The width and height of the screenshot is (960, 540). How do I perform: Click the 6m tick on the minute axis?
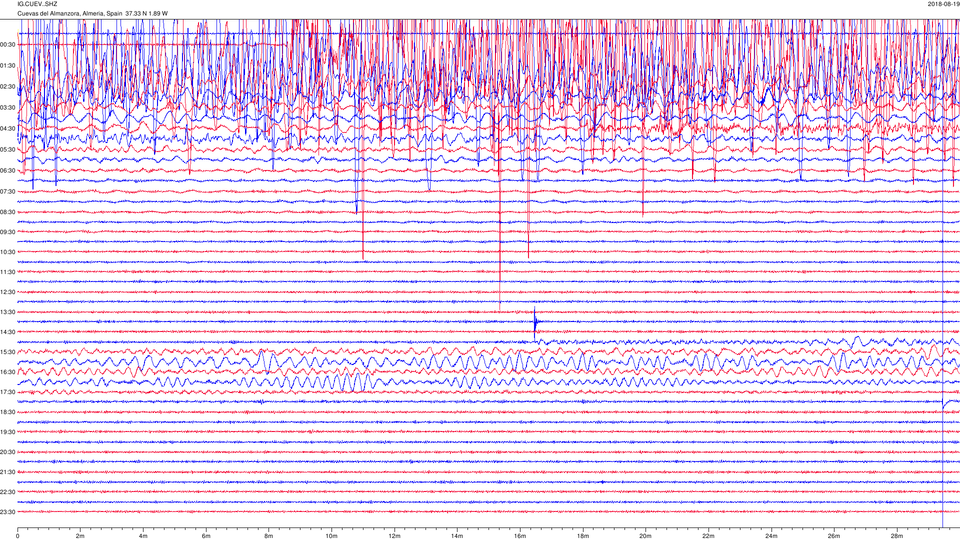click(206, 536)
